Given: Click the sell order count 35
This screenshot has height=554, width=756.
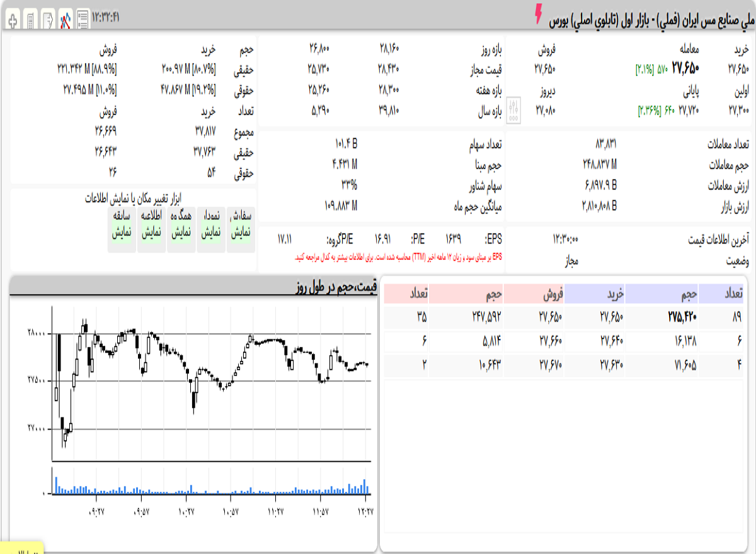Looking at the screenshot, I should [x=422, y=317].
